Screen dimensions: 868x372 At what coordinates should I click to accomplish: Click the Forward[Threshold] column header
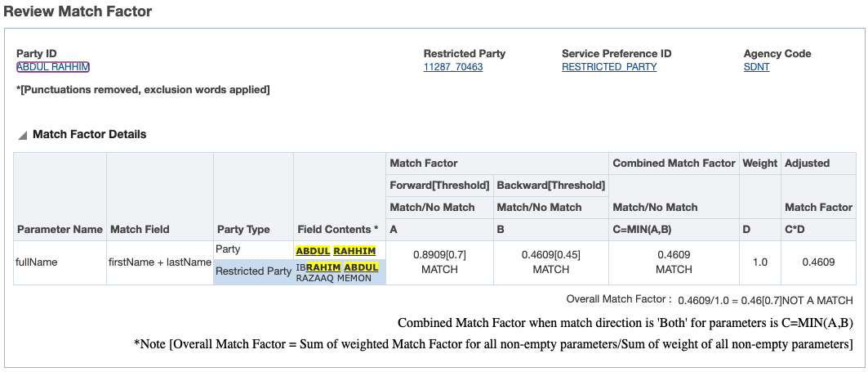pos(439,186)
